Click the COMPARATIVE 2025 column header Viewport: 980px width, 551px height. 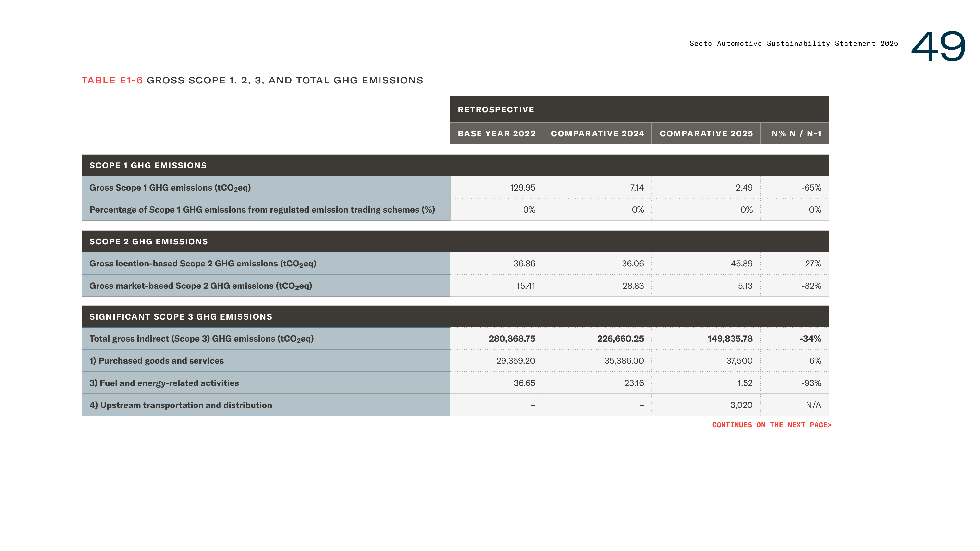coord(706,133)
